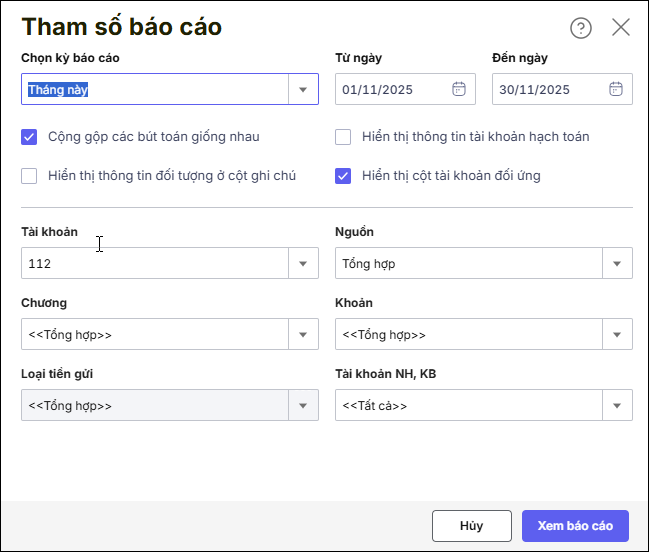The height and width of the screenshot is (552, 649).
Task: Expand the Khoản dropdown list
Action: tap(617, 334)
